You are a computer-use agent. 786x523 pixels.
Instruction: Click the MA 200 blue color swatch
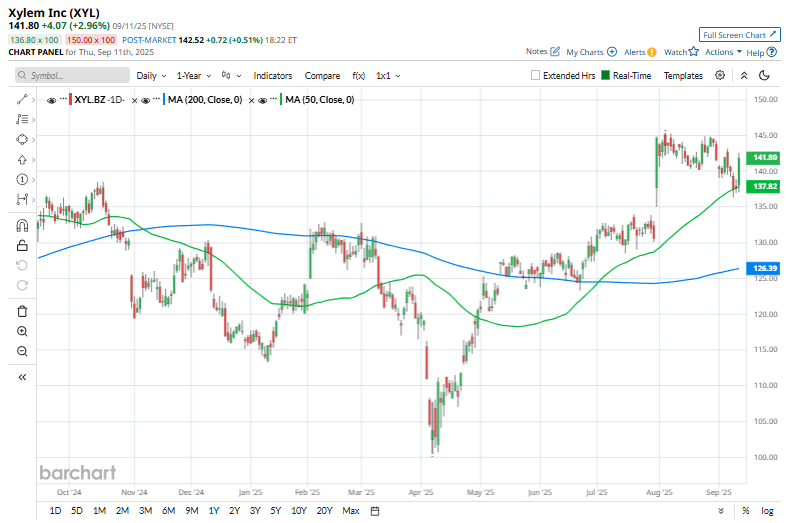click(164, 99)
